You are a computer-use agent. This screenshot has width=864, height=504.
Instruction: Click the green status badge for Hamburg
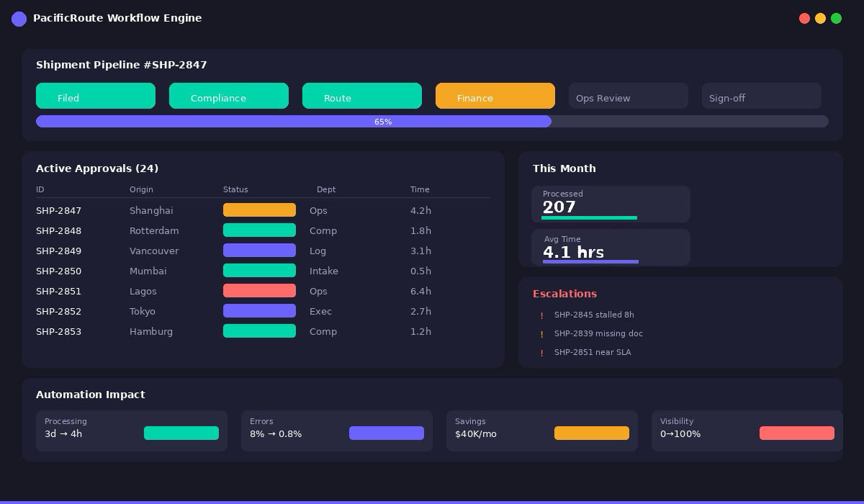[x=259, y=331]
